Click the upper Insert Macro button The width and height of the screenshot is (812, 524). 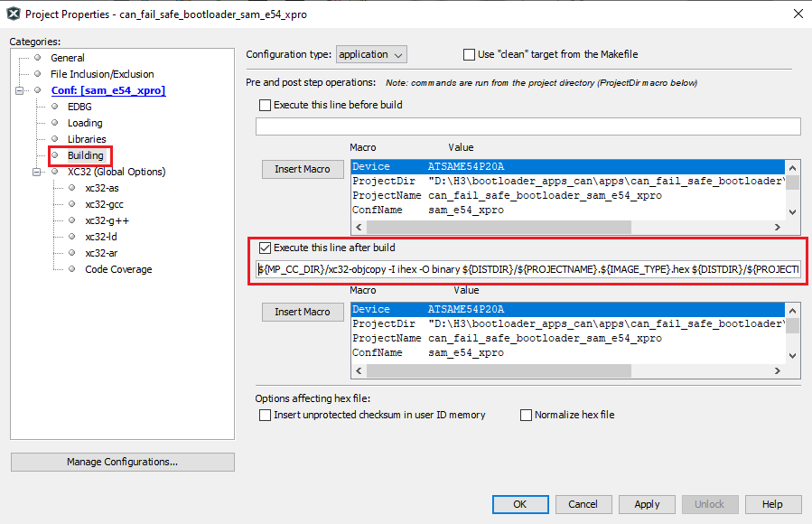point(302,169)
